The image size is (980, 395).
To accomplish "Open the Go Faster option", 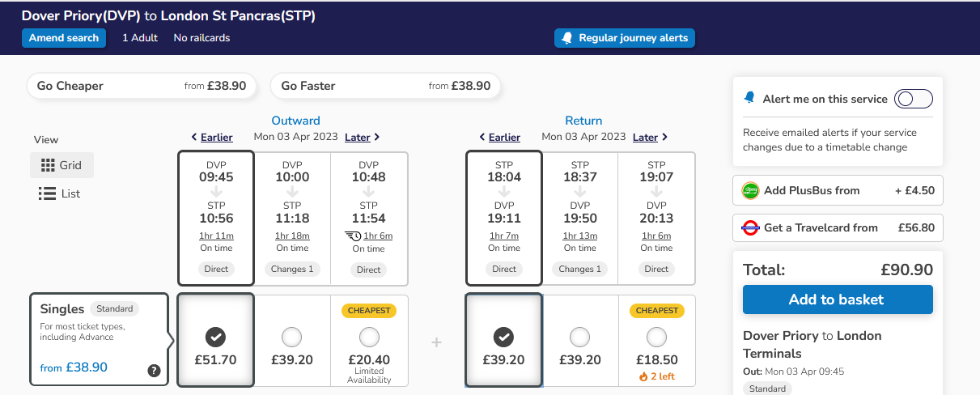I will coord(385,86).
